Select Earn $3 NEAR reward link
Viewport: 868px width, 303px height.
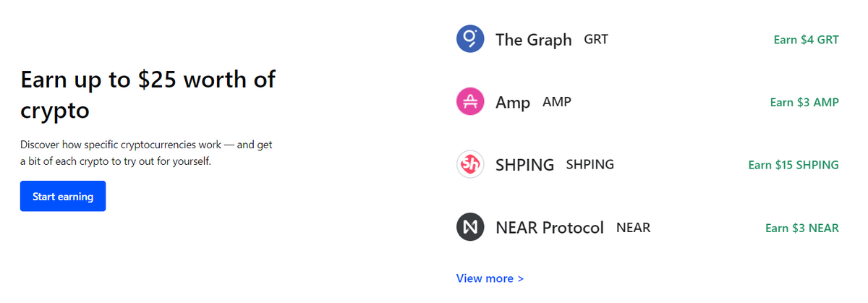click(802, 229)
